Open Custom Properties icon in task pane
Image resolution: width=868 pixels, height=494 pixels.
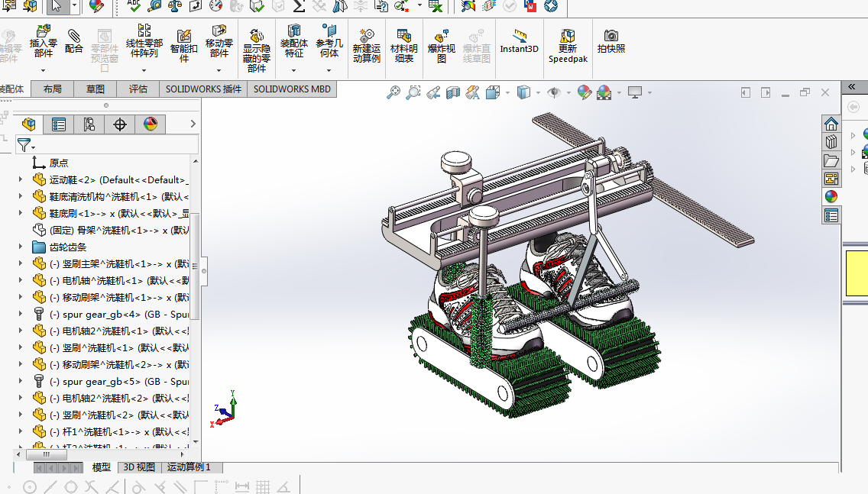[831, 215]
